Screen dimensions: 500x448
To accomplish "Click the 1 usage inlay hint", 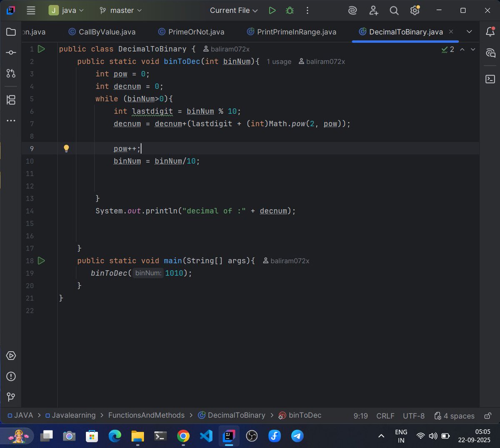I will (x=279, y=62).
